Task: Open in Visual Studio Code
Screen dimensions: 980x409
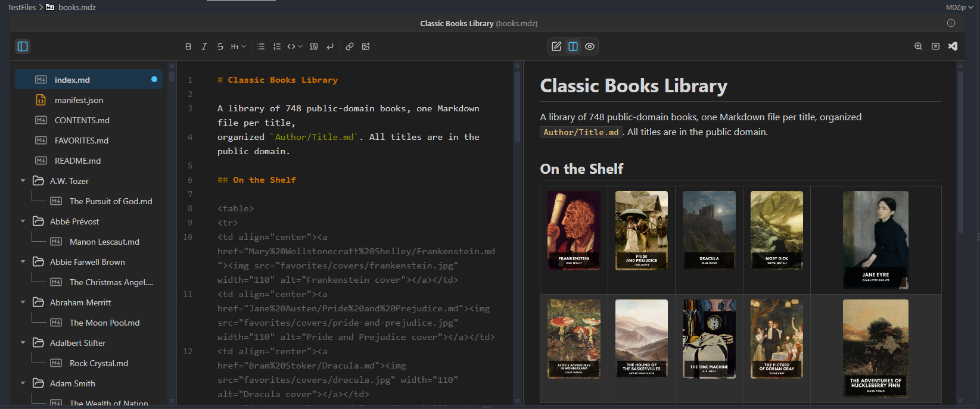Action: tap(953, 46)
